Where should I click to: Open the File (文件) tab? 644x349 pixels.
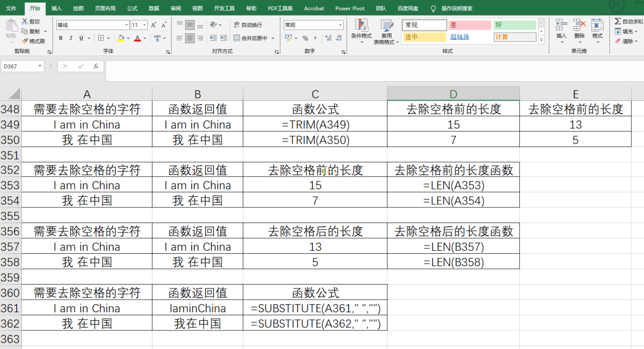pyautogui.click(x=11, y=8)
